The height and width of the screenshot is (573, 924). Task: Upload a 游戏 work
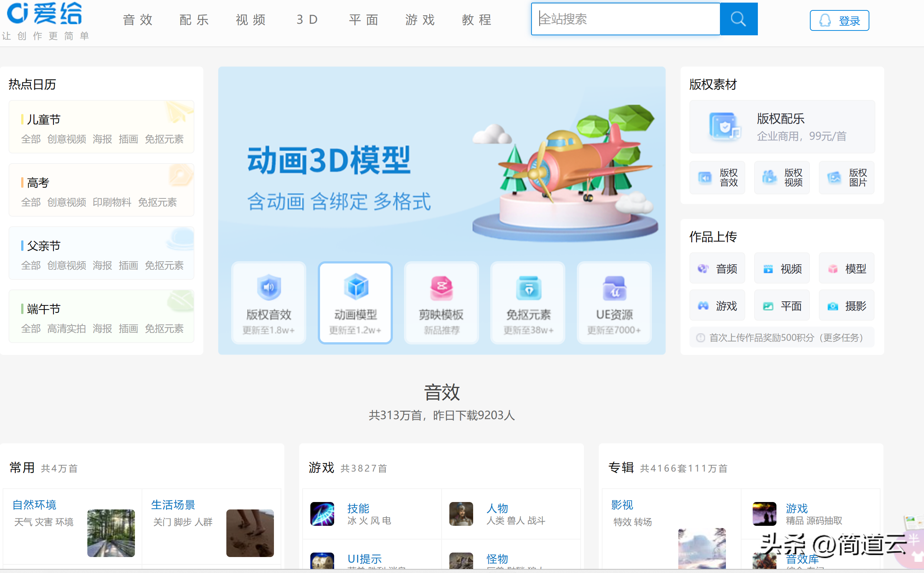(717, 306)
